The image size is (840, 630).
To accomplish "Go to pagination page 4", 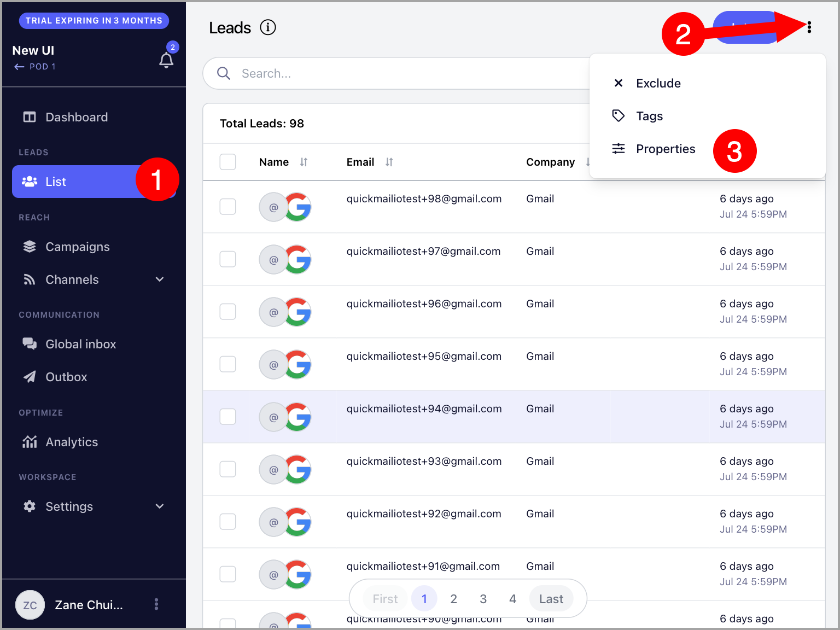I will (512, 599).
